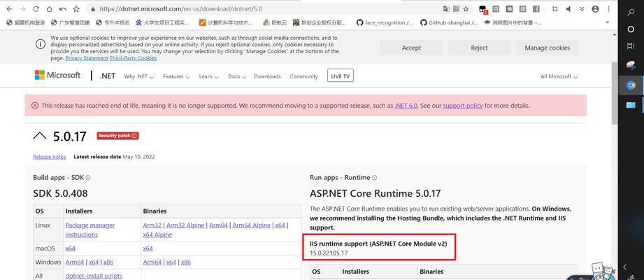Open the Downloads nav item
644x280 pixels.
(x=267, y=76)
